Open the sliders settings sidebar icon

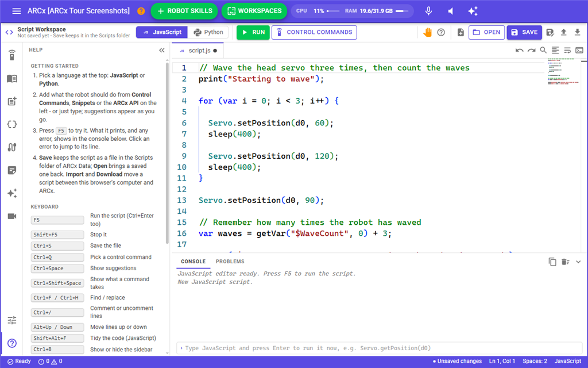point(12,320)
